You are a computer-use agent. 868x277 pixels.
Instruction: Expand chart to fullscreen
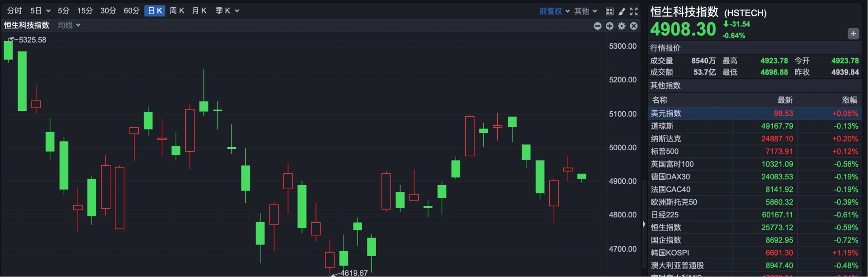click(634, 11)
